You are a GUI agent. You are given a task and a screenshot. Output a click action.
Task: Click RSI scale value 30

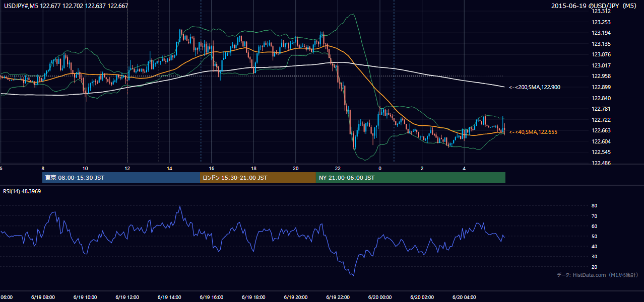tap(595, 257)
